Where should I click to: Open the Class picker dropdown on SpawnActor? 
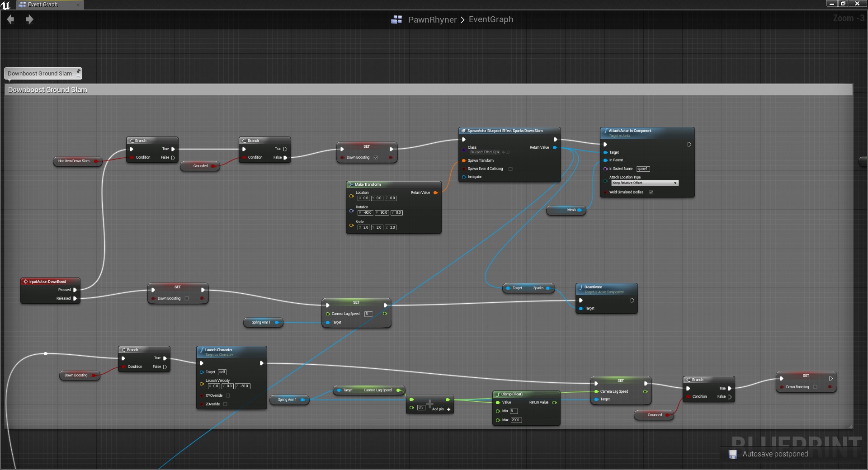click(x=484, y=152)
